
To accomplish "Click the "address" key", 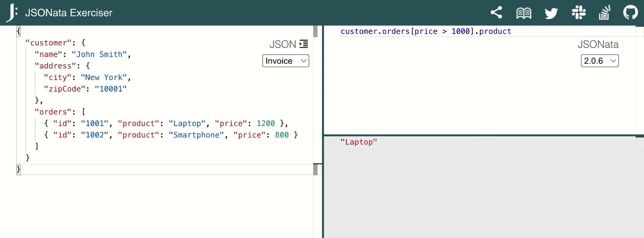I will [x=55, y=66].
